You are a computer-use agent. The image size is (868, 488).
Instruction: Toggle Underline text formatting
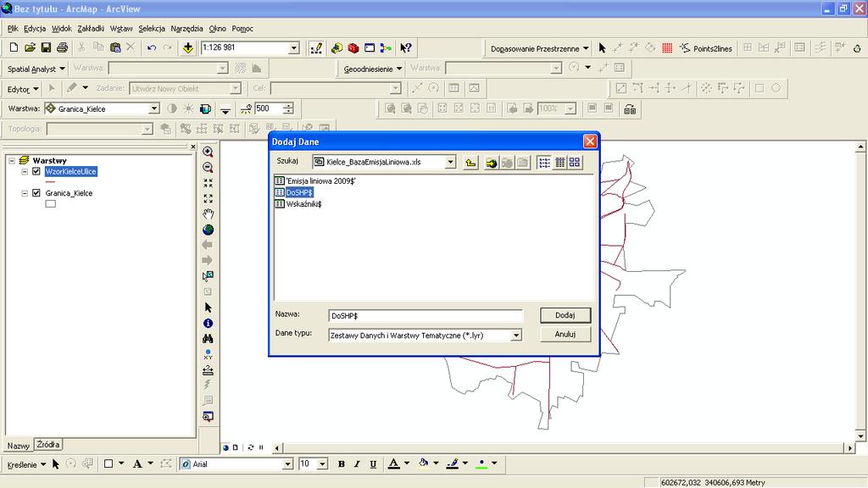pyautogui.click(x=373, y=464)
